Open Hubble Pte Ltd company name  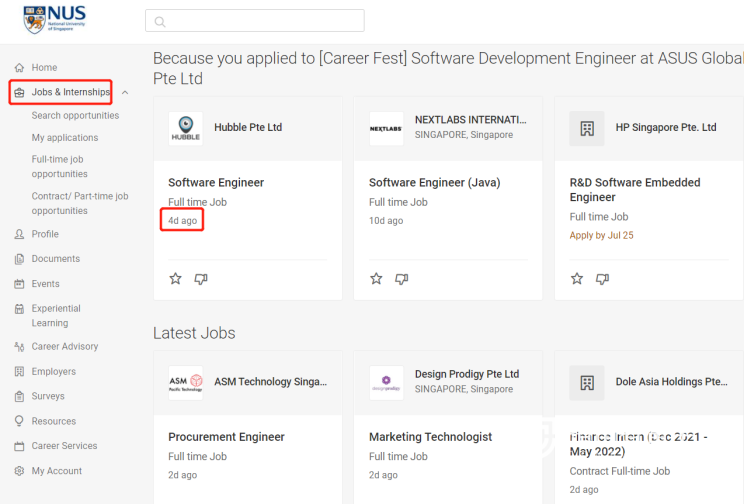pos(248,127)
